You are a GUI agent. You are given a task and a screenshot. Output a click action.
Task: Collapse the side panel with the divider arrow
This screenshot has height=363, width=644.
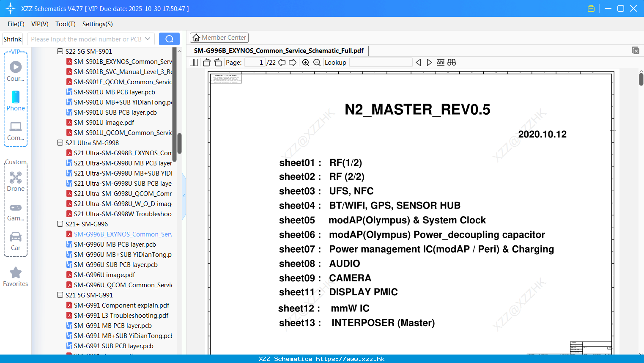tap(184, 196)
